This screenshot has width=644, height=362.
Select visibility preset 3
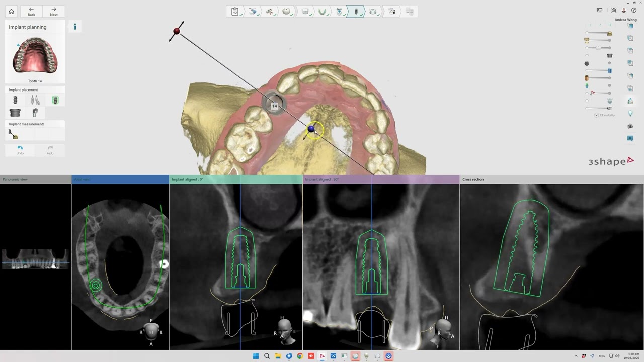click(610, 25)
